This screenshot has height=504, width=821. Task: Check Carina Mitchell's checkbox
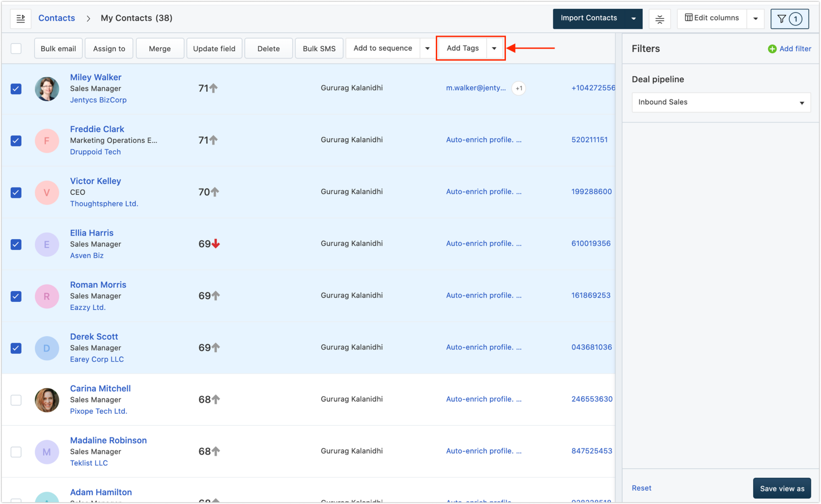(x=16, y=400)
